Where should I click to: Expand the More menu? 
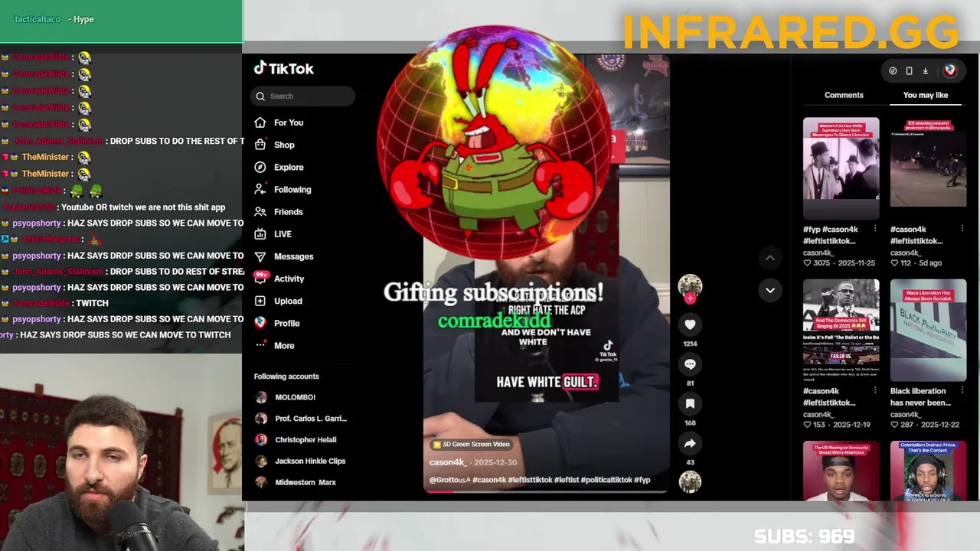pos(284,345)
